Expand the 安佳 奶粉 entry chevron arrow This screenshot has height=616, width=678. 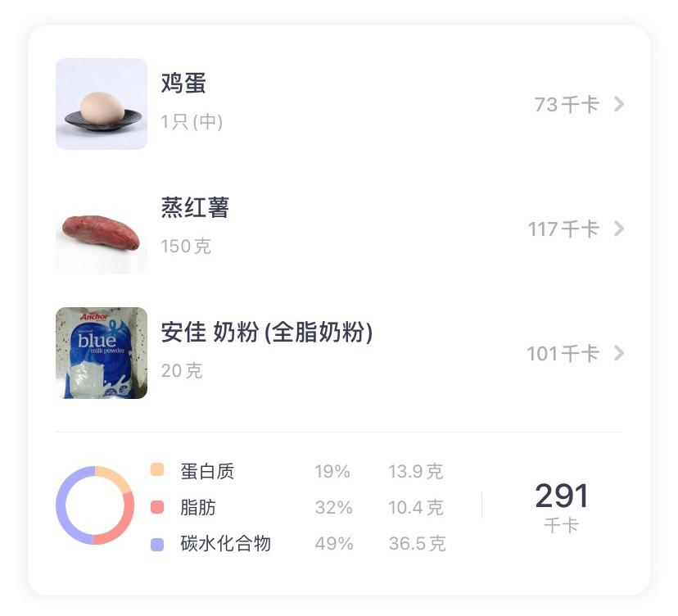click(619, 353)
